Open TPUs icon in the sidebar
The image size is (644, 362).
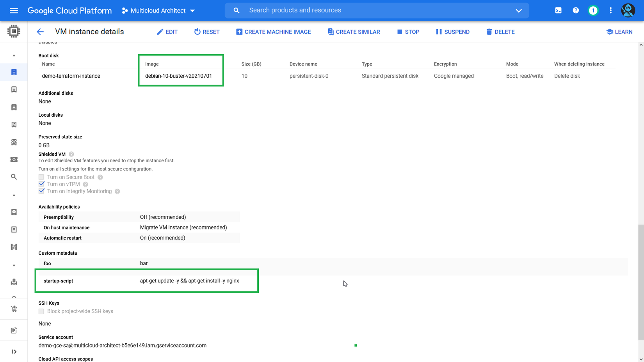point(14,142)
